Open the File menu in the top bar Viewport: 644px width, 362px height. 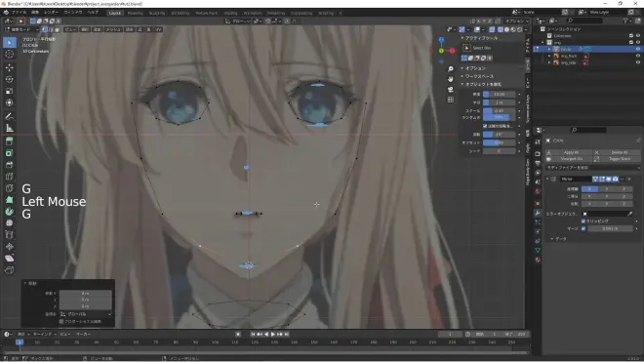click(19, 13)
